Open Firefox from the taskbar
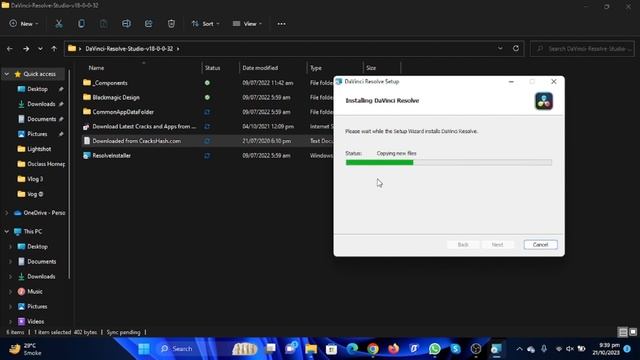640x360 pixels. point(393,349)
